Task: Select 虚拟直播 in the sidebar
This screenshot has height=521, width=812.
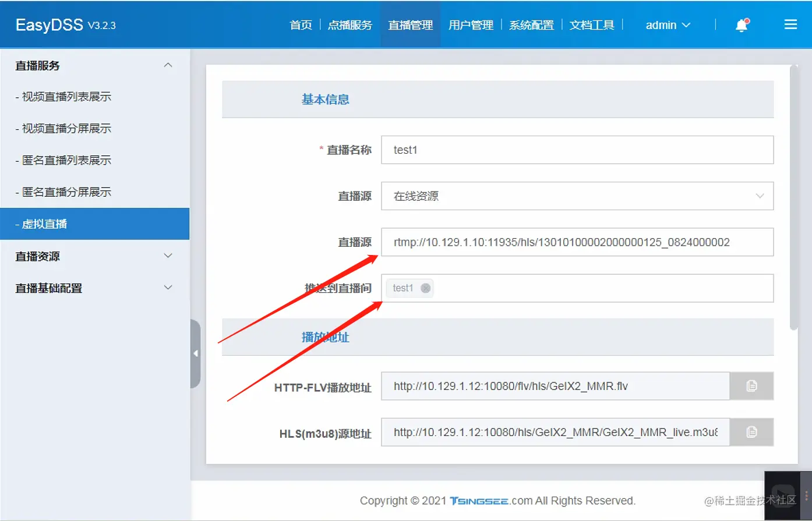Action: click(x=94, y=224)
